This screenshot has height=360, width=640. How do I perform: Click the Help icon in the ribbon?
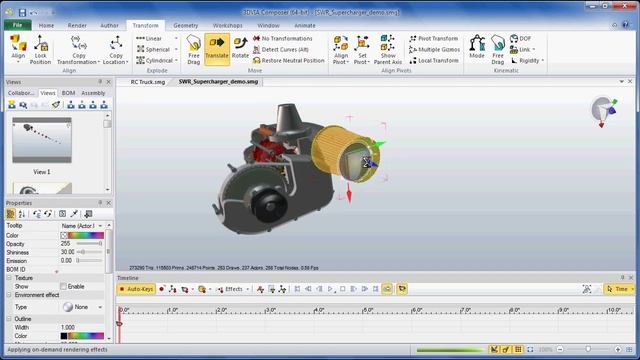[625, 25]
